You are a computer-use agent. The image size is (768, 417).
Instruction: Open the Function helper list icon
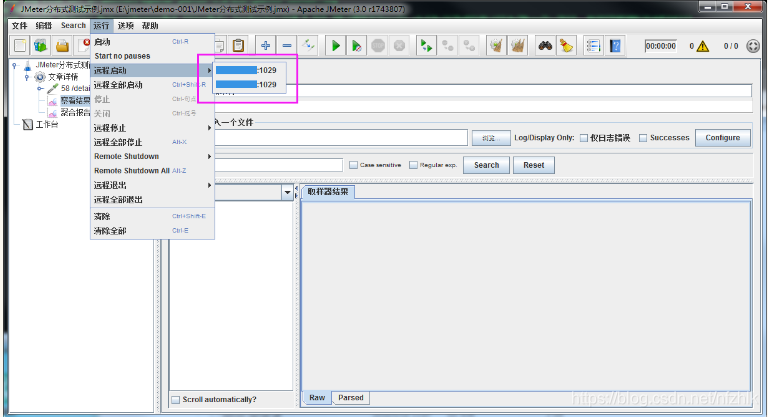click(x=593, y=46)
